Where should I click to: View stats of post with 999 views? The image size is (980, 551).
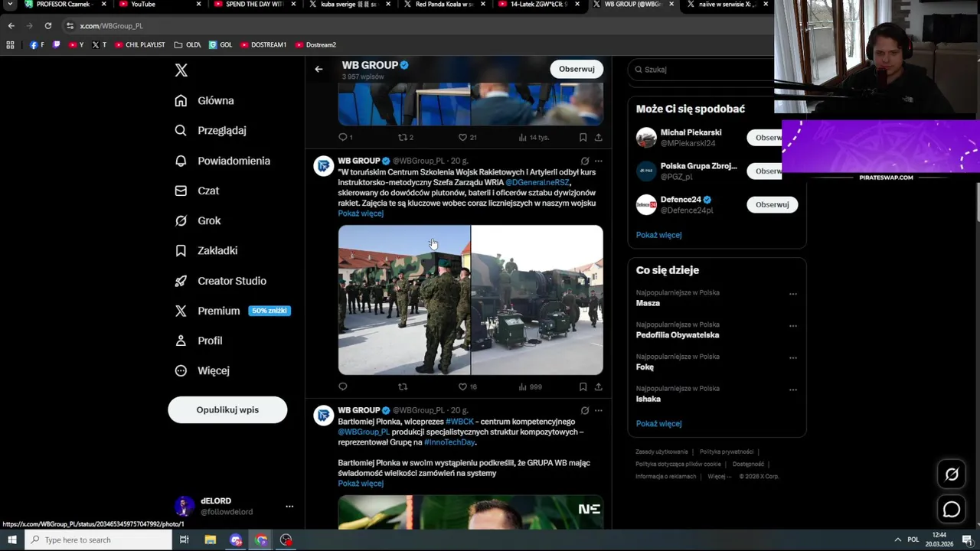pyautogui.click(x=530, y=386)
